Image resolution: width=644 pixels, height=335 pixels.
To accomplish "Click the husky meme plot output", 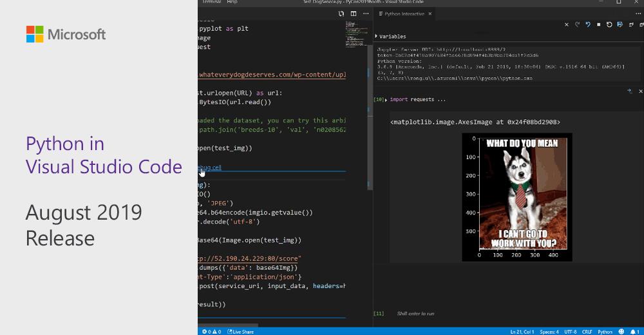I will [517, 197].
